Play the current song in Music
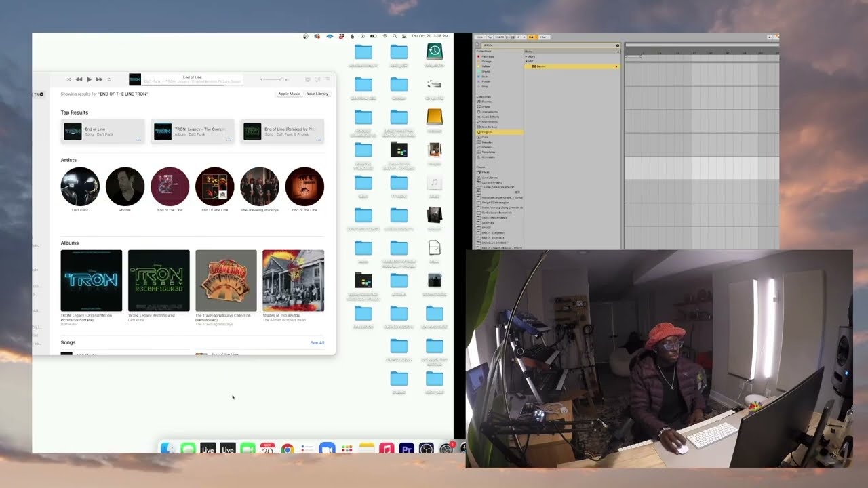This screenshot has height=488, width=868. (89, 79)
